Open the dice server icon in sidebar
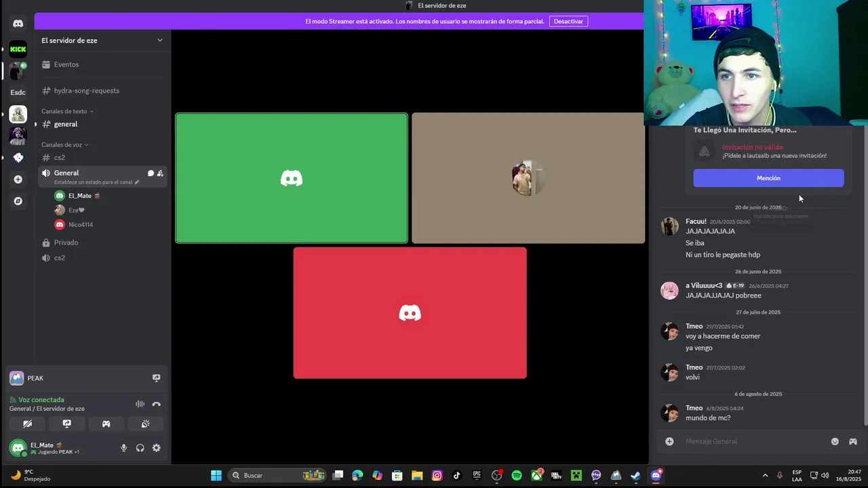 click(x=18, y=157)
